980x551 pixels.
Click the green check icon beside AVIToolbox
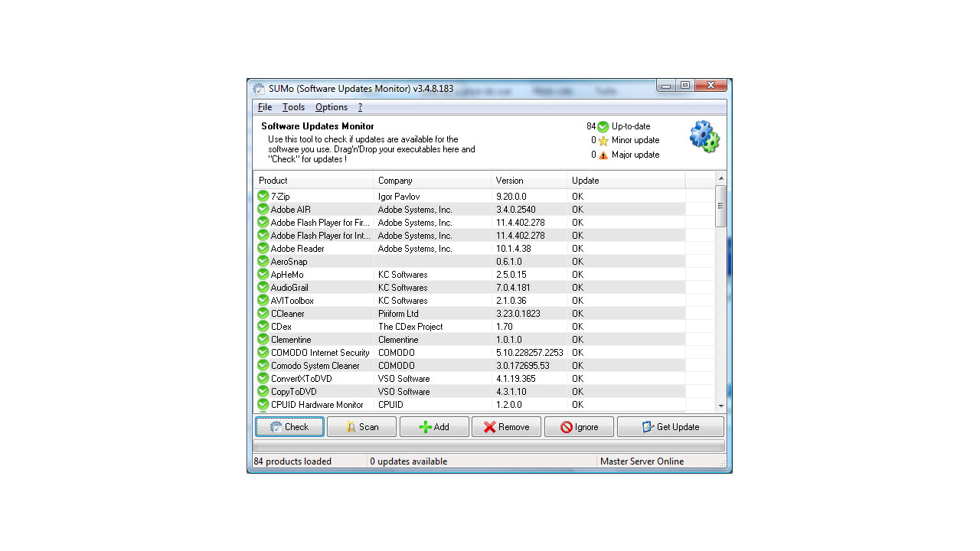tap(263, 300)
